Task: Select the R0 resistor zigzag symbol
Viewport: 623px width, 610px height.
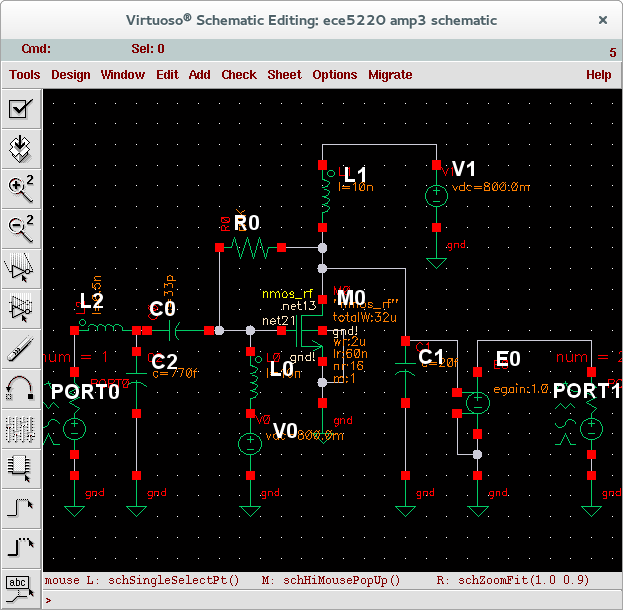Action: pyautogui.click(x=250, y=248)
